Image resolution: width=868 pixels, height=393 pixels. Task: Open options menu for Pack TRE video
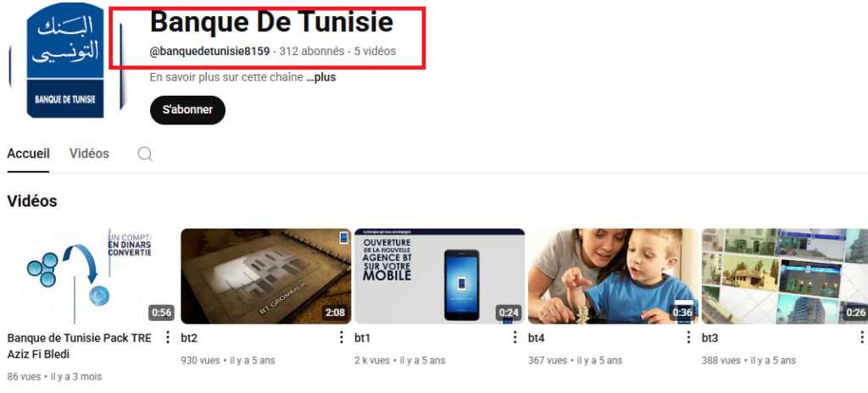[x=168, y=337]
